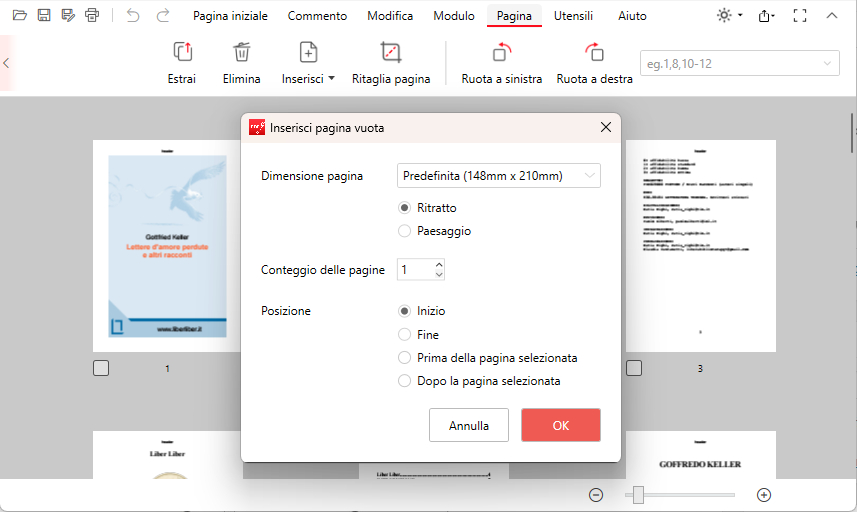Viewport: 857px width, 512px height.
Task: Expand the Inserisci dropdown arrow
Action: coord(331,79)
